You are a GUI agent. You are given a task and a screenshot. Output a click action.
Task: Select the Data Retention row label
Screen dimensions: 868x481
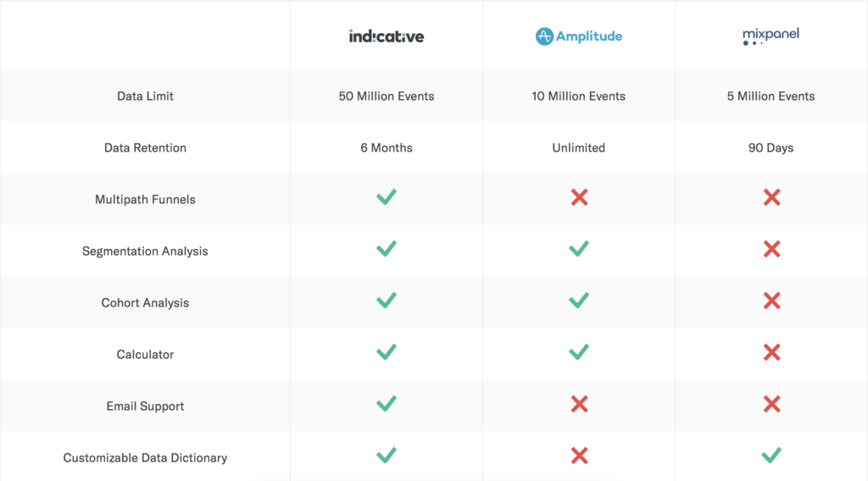[145, 147]
